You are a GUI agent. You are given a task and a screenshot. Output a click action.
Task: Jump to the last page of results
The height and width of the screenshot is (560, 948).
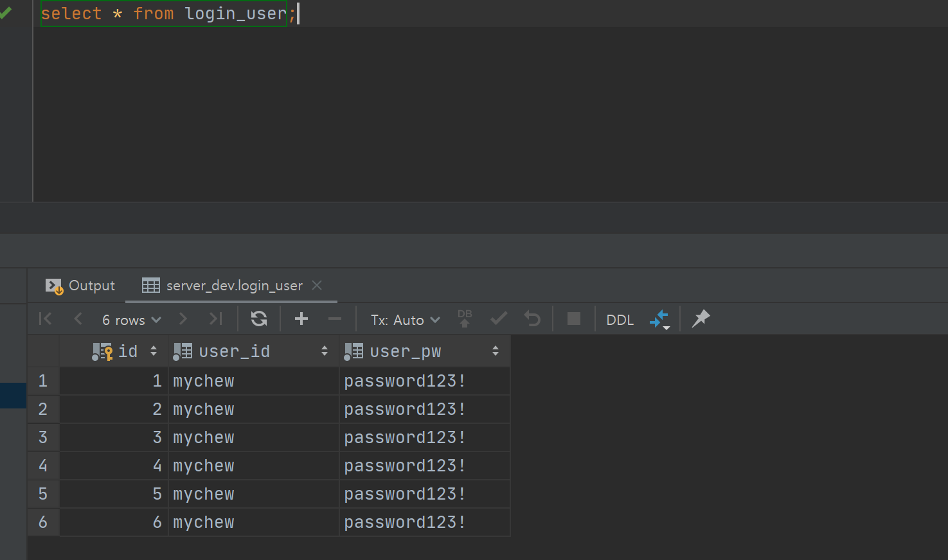pos(216,319)
